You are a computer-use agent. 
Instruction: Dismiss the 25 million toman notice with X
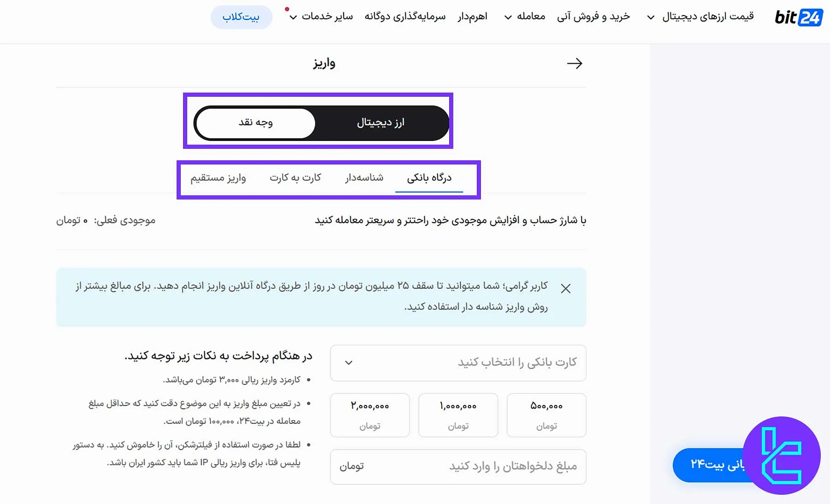566,288
